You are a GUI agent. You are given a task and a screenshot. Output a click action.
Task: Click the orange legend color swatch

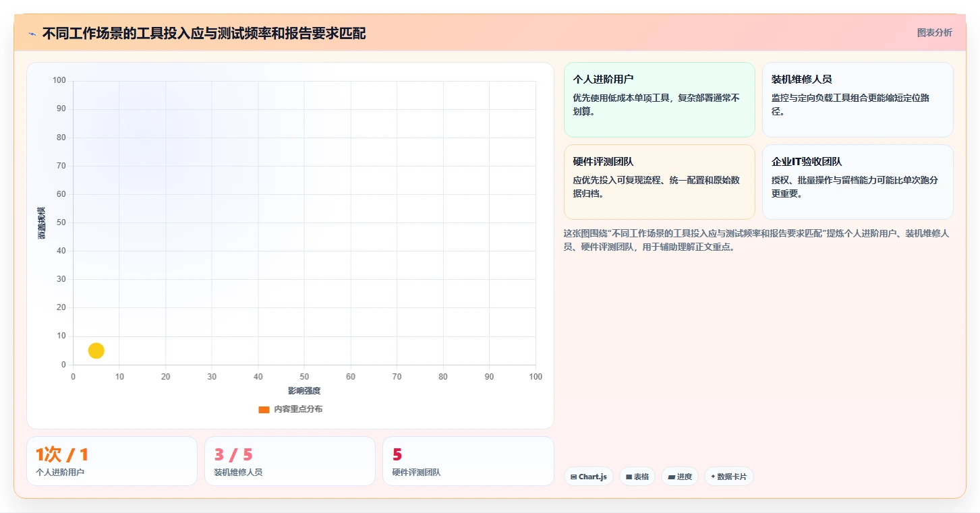pyautogui.click(x=264, y=410)
